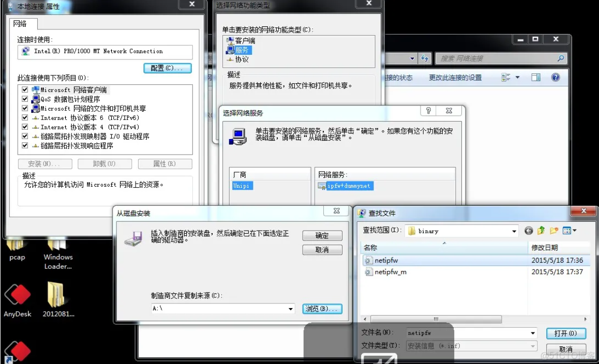Click the 浏览(B)... button
The height and width of the screenshot is (364, 599).
pyautogui.click(x=322, y=309)
